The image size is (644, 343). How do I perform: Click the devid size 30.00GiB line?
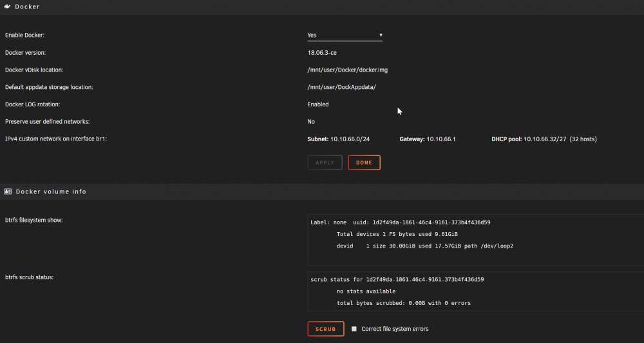coord(424,246)
